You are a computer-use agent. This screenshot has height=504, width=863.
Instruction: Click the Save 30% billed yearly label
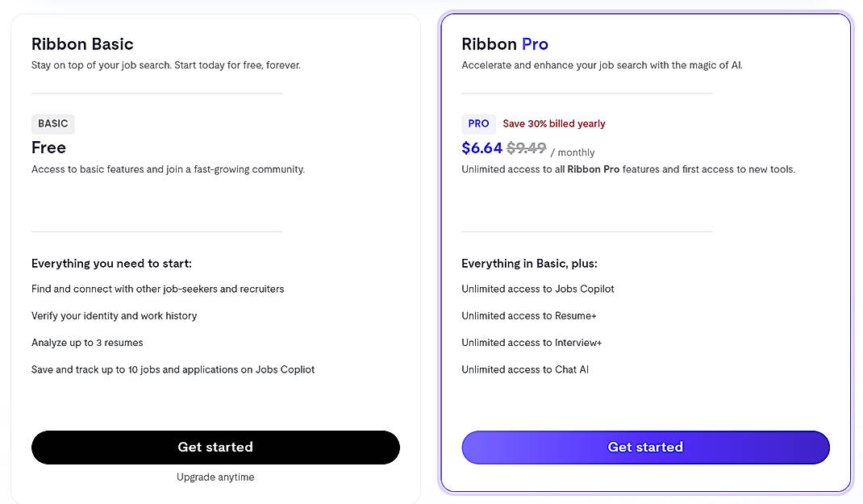(x=554, y=123)
